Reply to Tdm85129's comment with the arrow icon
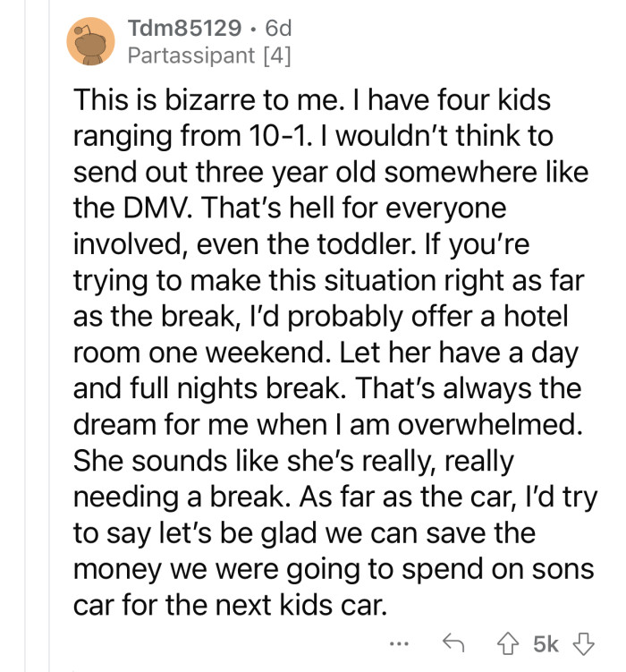 tap(453, 642)
